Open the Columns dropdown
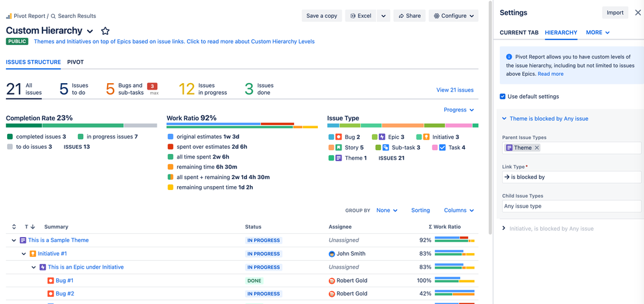Viewport: 644px width, 304px height. (x=459, y=210)
